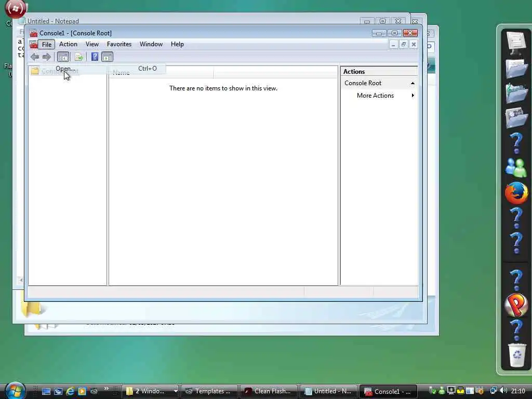Open dropdown arrow on '2 Windo...' taskbar group
The image size is (532, 399).
pos(176,391)
